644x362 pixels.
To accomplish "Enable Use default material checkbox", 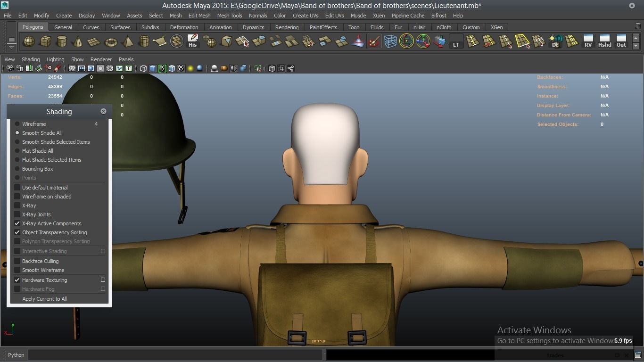I will click(17, 188).
